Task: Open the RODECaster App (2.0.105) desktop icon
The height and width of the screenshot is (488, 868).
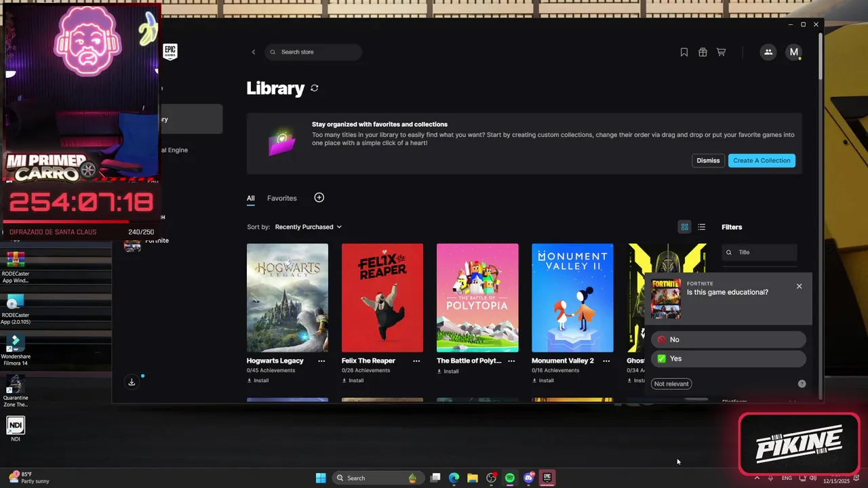Action: (x=16, y=309)
